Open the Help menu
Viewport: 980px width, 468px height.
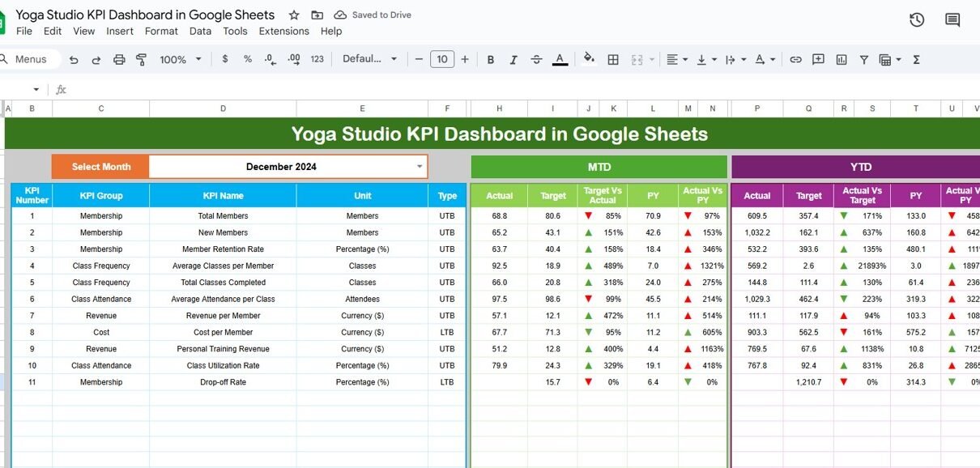331,31
